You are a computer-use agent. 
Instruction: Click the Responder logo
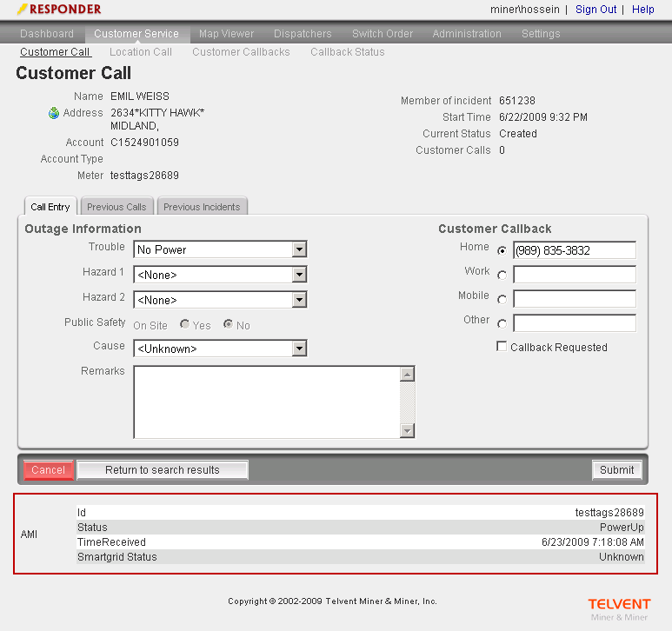(x=59, y=10)
